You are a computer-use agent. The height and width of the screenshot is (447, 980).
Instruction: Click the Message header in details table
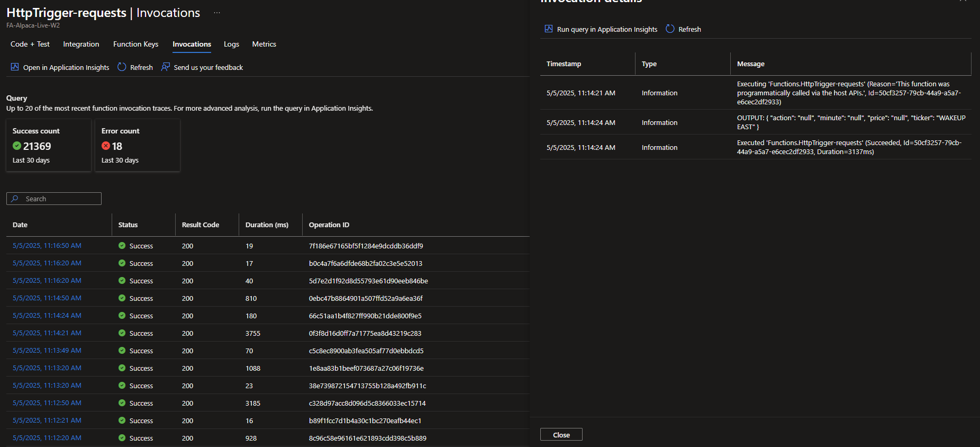pyautogui.click(x=751, y=64)
